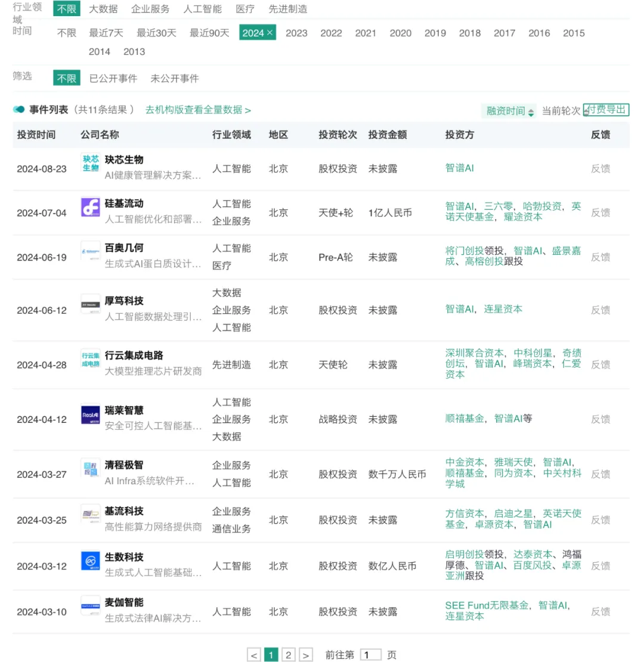
Task: Click the 硅基流动 purple logo icon
Action: coord(91,207)
